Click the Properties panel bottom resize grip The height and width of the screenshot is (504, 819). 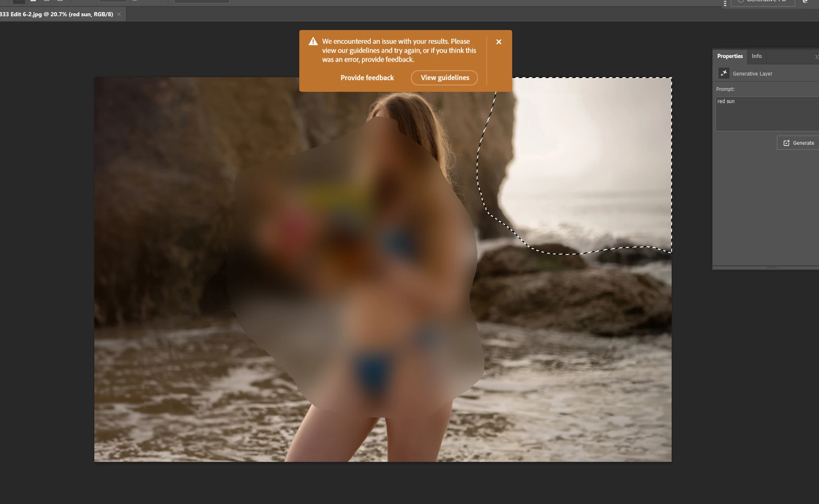(x=771, y=267)
